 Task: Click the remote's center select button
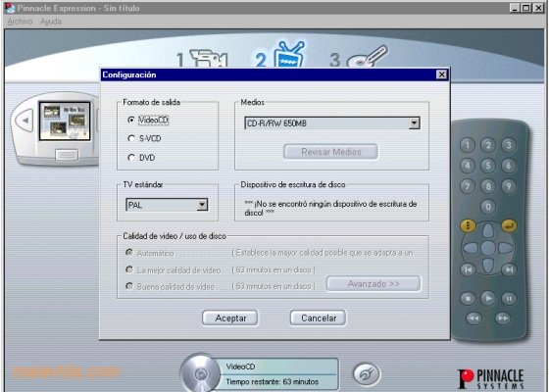[x=488, y=248]
